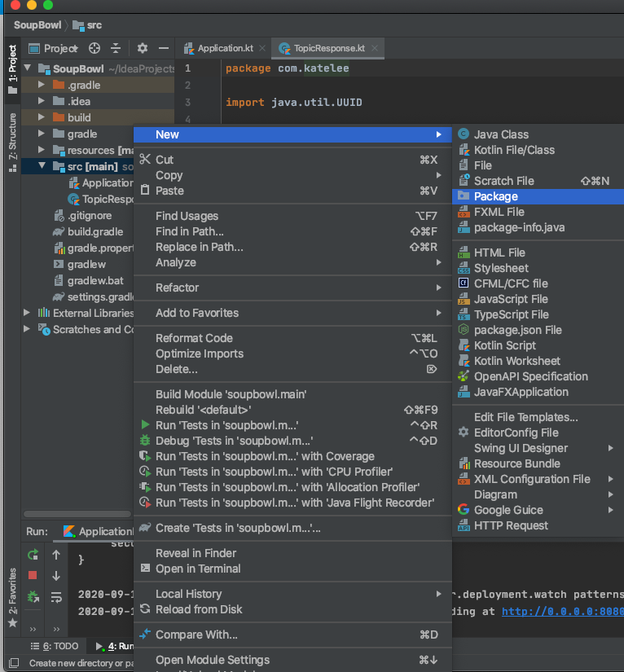Click the Compare With arrows icon
The height and width of the screenshot is (672, 624).
(145, 634)
